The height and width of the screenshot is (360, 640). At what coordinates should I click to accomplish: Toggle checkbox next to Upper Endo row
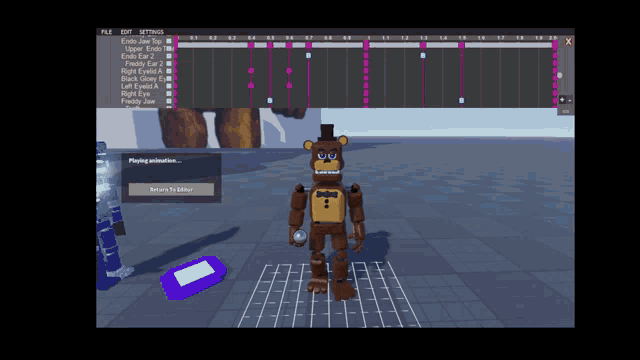[x=169, y=49]
